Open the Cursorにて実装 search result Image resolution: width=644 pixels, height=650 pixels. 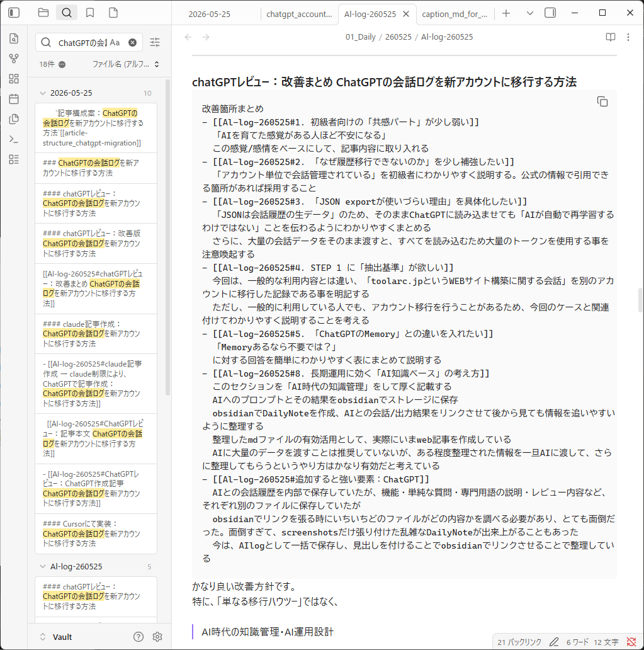tap(96, 533)
